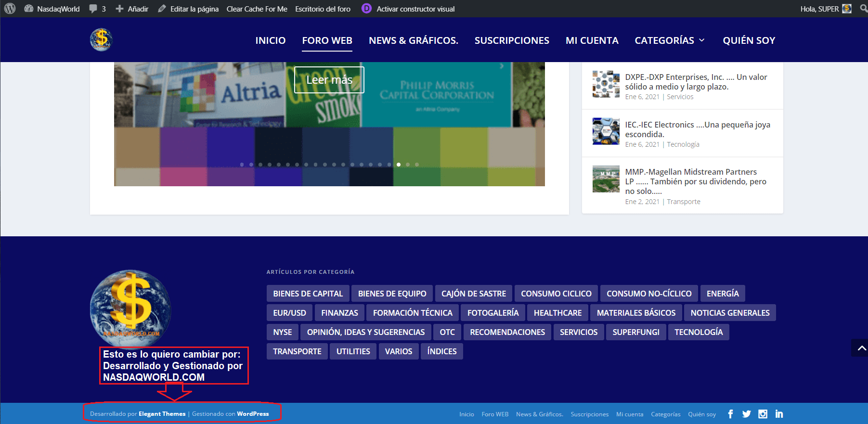This screenshot has height=424, width=868.
Task: Select the first slider pagination dot
Action: tap(242, 165)
